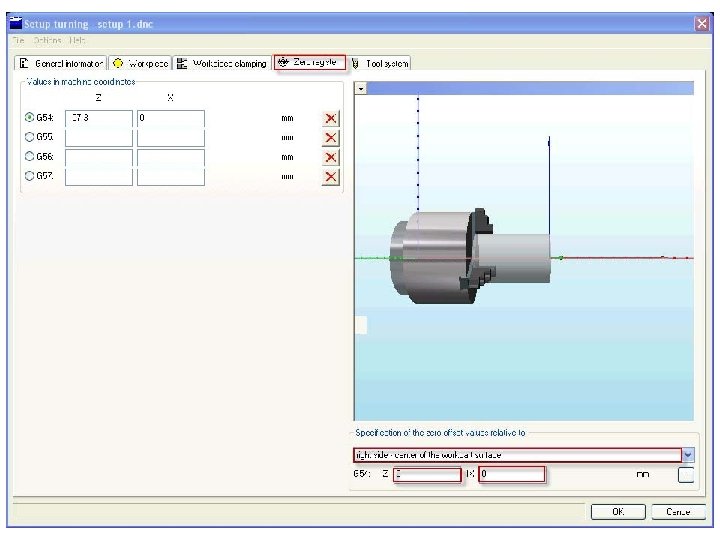This screenshot has height=540, width=720.
Task: Switch to the Tool system tab
Action: click(380, 63)
